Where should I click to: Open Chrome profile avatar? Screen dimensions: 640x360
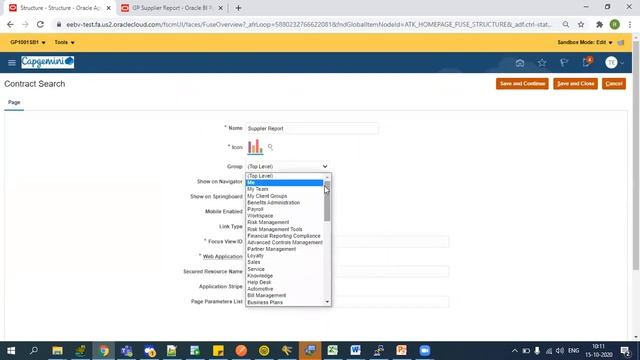click(x=614, y=24)
